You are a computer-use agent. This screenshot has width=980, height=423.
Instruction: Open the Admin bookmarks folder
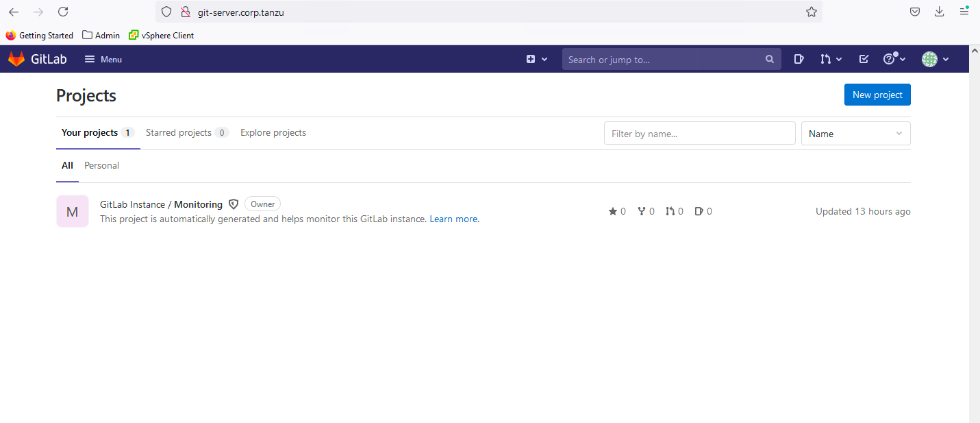click(101, 35)
